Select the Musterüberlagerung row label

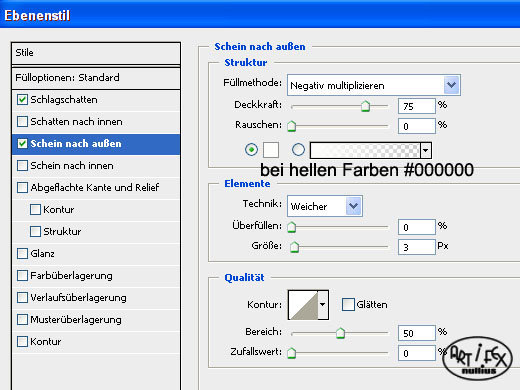(76, 320)
